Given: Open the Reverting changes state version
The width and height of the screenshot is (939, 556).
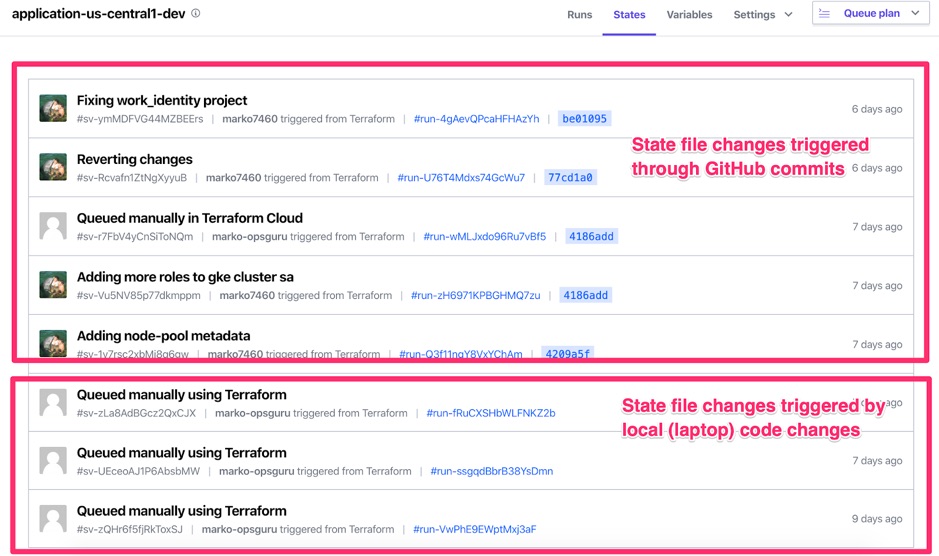Looking at the screenshot, I should tap(135, 159).
